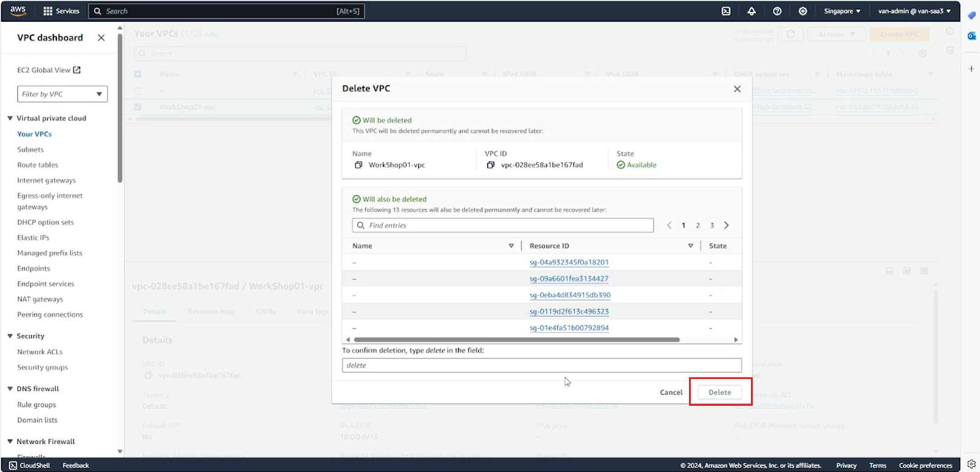Collapse the DNS firewall section
This screenshot has width=980, height=472.
(x=10, y=389)
